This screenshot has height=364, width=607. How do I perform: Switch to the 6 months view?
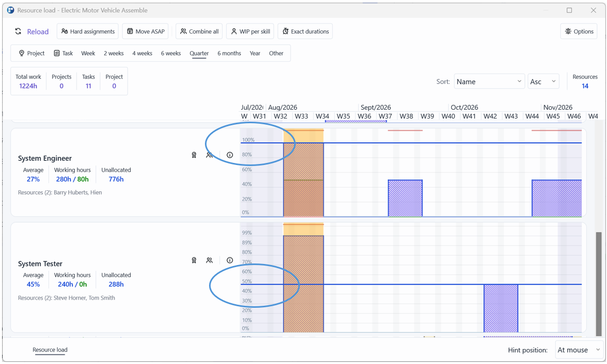click(x=229, y=54)
